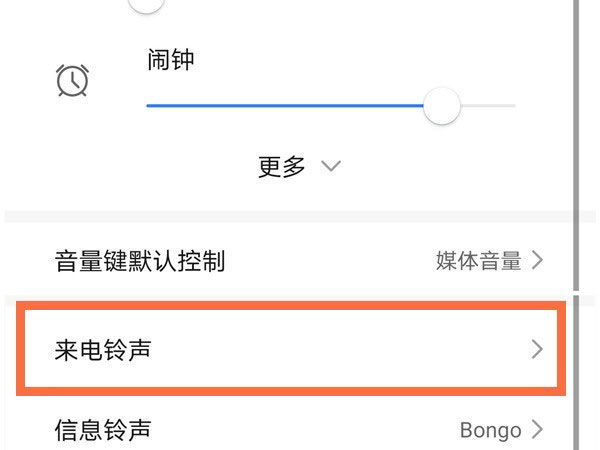Click the arrow beside 媒体音量
The width and height of the screenshot is (600, 450).
[x=538, y=262]
